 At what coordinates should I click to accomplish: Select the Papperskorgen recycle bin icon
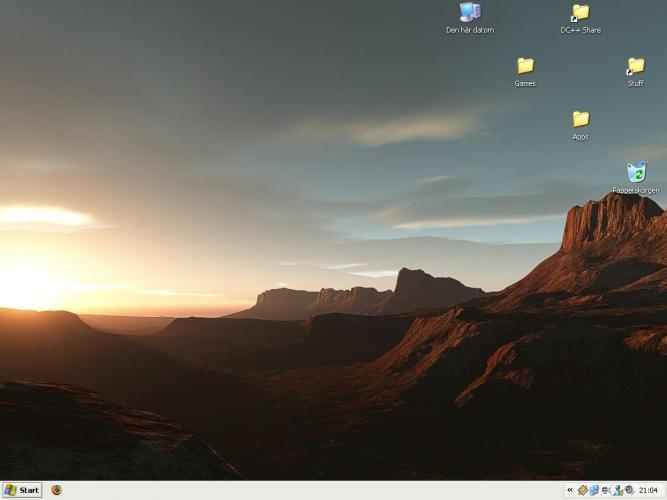636,172
